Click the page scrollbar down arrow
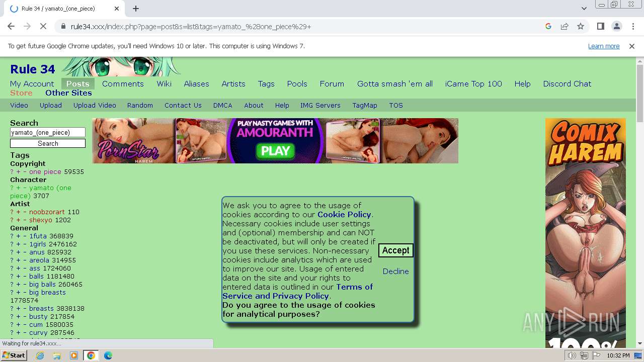Image resolution: width=644 pixels, height=362 pixels. pos(640,344)
